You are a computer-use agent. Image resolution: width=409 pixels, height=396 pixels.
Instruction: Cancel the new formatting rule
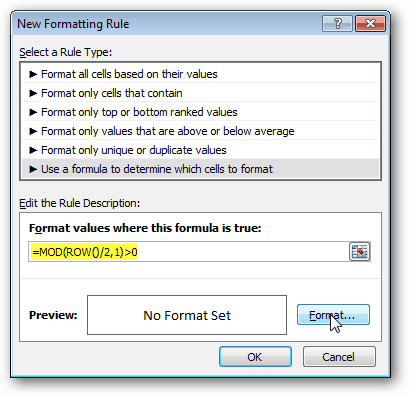click(x=339, y=357)
